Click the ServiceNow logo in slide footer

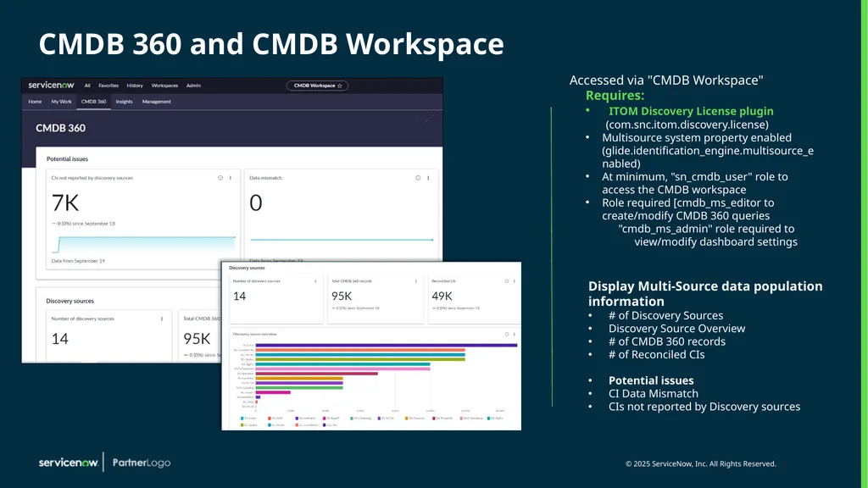[x=68, y=463]
